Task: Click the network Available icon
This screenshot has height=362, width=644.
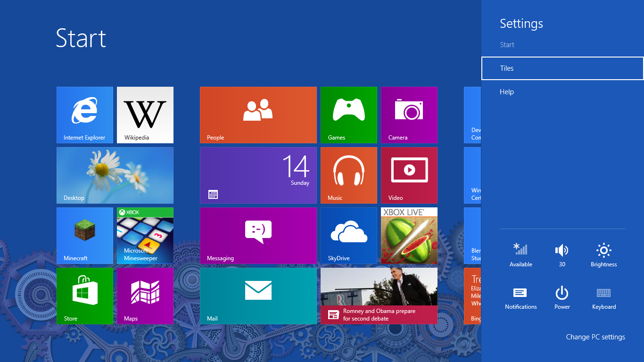Action: point(520,255)
